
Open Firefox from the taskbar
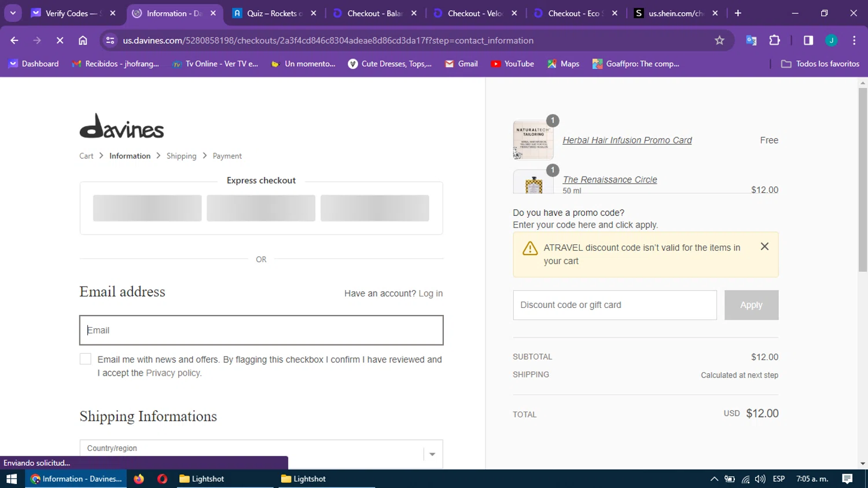(139, 479)
